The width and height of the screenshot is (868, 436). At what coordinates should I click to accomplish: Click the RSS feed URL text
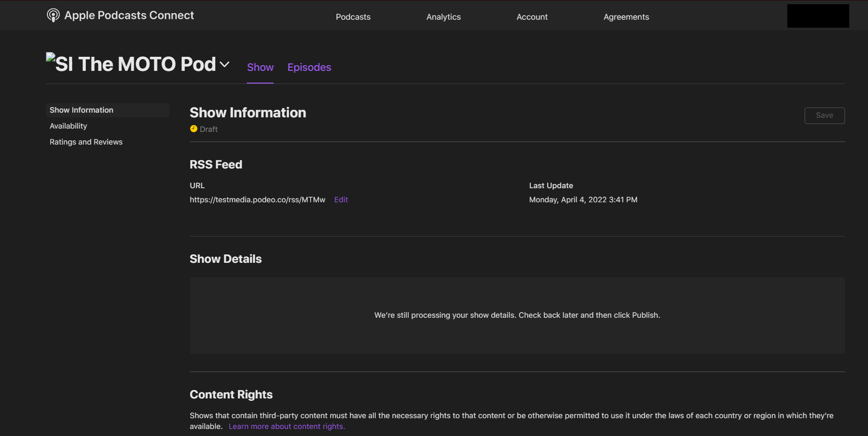(x=258, y=199)
